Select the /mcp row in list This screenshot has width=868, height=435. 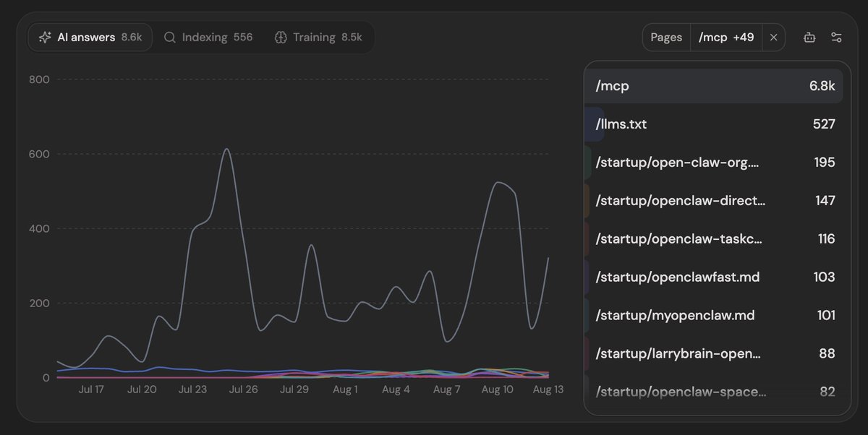point(714,86)
